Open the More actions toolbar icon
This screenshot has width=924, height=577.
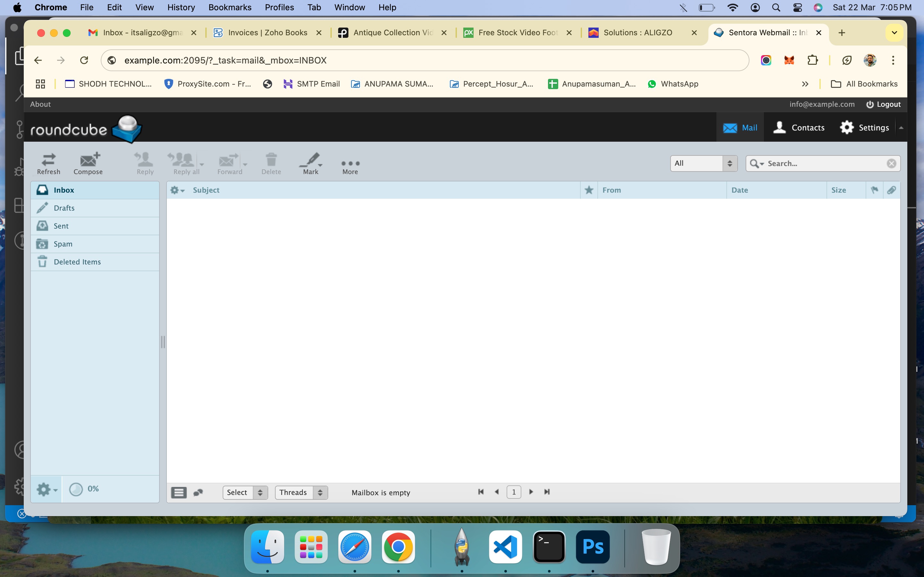click(350, 163)
